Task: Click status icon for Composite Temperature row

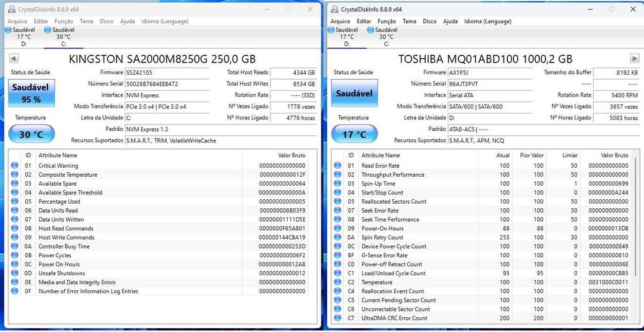Action: click(x=15, y=175)
